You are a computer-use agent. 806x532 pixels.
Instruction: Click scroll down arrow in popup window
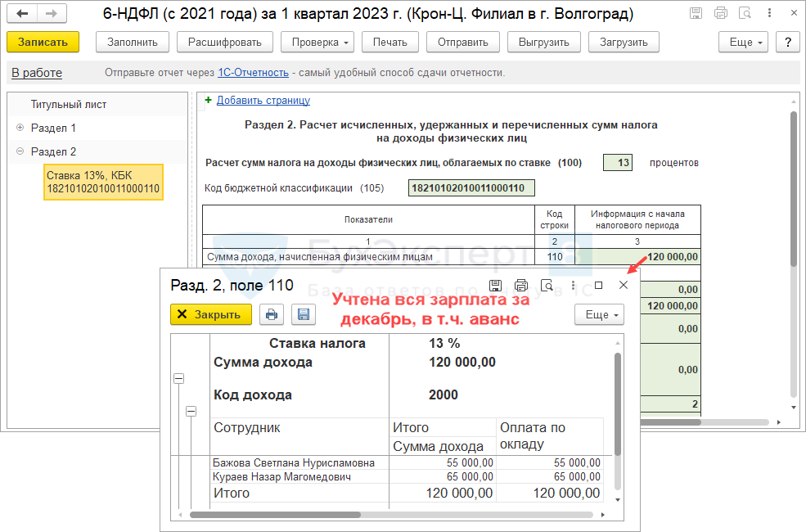pos(617,499)
